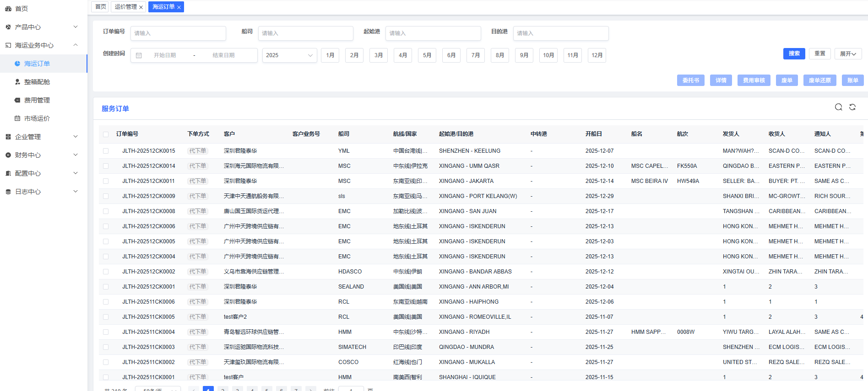Open 市场运价 in the sidebar

(37, 118)
